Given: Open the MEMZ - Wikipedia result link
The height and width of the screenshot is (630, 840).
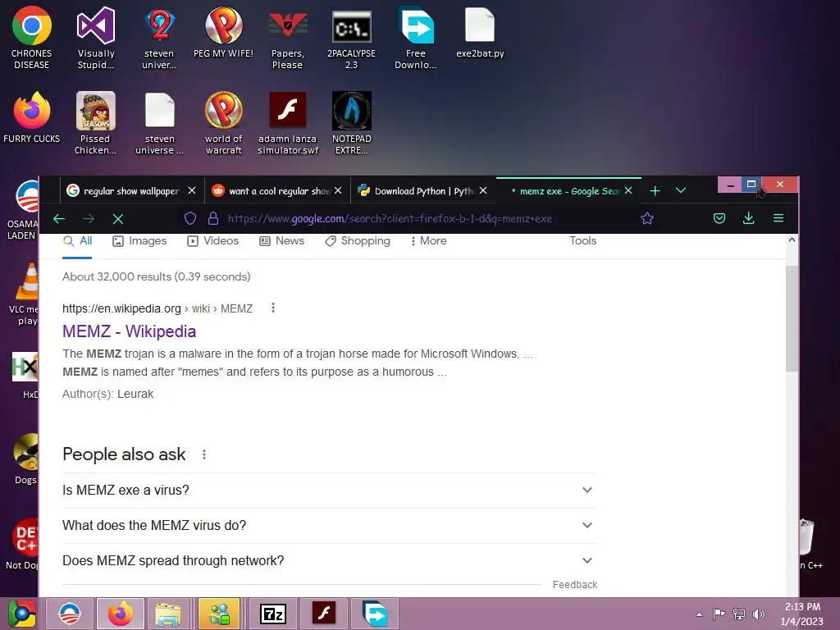Looking at the screenshot, I should [129, 331].
